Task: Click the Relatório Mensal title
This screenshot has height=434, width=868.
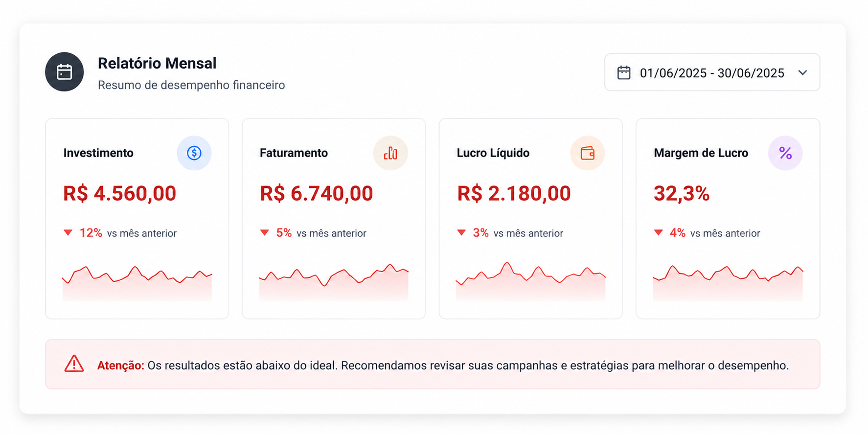Action: point(157,63)
